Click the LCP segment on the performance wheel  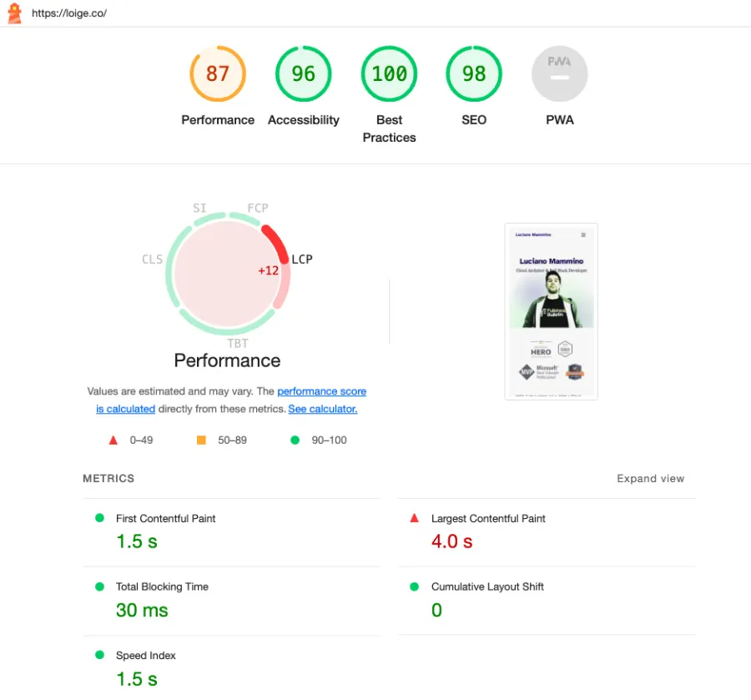tap(275, 242)
